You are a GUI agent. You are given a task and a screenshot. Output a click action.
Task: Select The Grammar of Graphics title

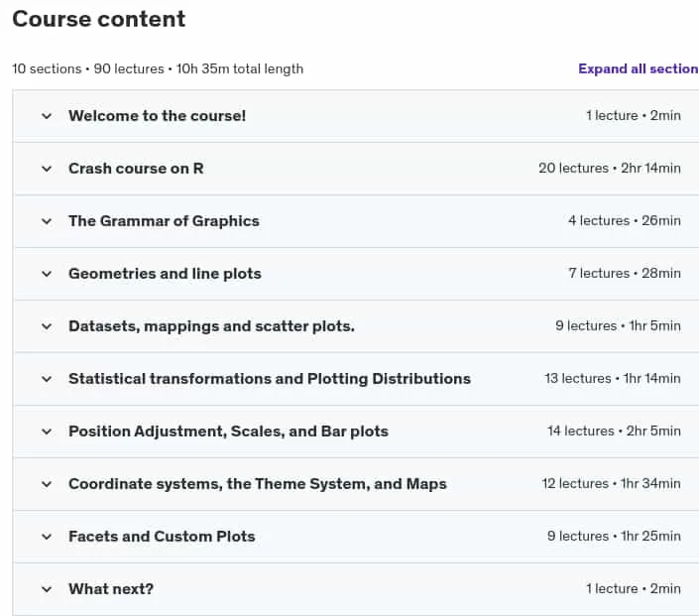click(x=164, y=221)
